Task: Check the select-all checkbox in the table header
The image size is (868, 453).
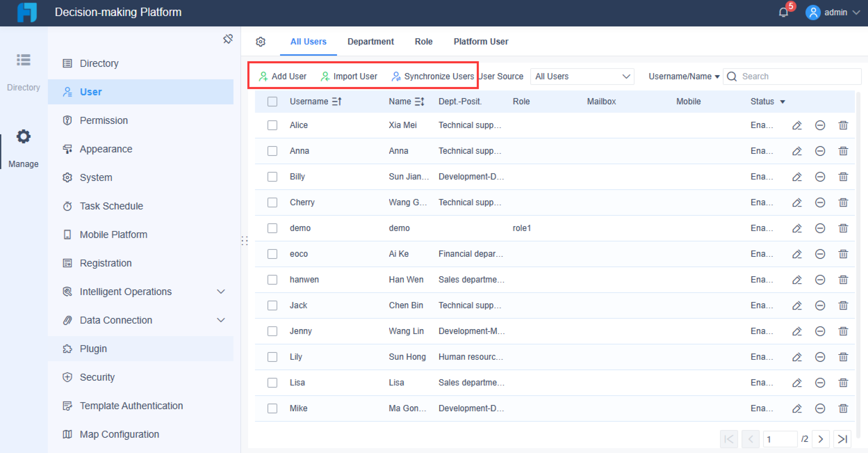Action: 272,101
